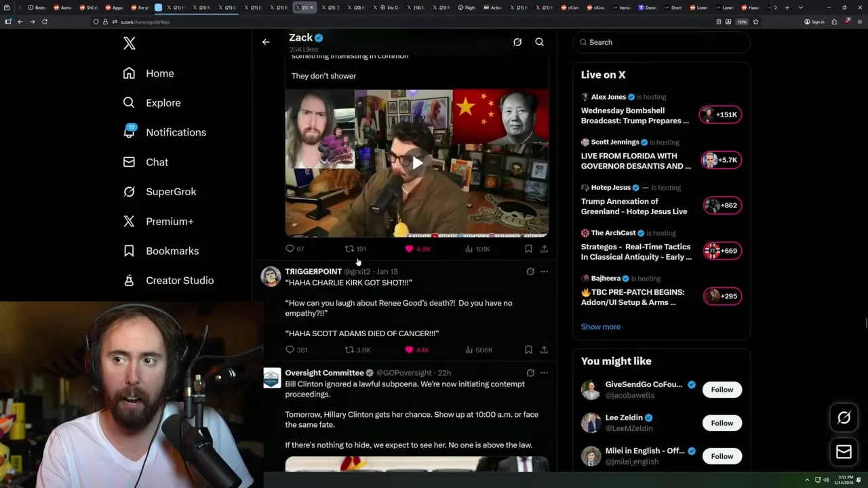The image size is (868, 488).
Task: Open Oversight Committee profile name
Action: 324,373
